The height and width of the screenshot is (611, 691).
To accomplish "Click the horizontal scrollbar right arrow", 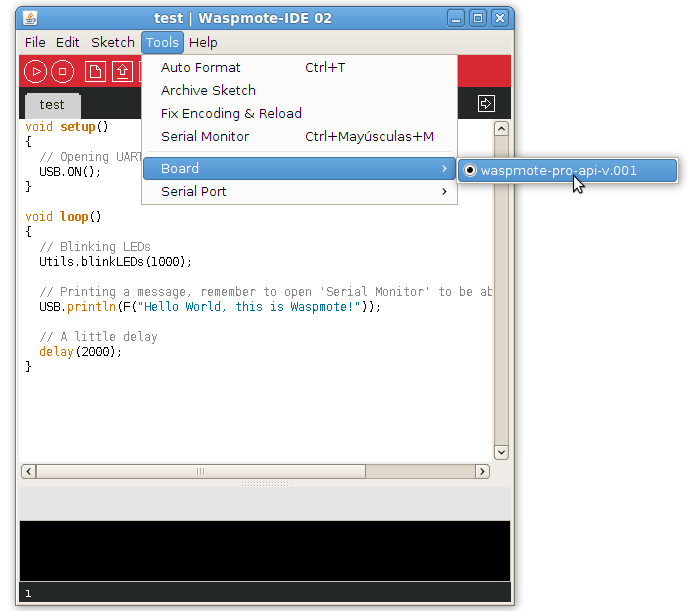I will (482, 472).
